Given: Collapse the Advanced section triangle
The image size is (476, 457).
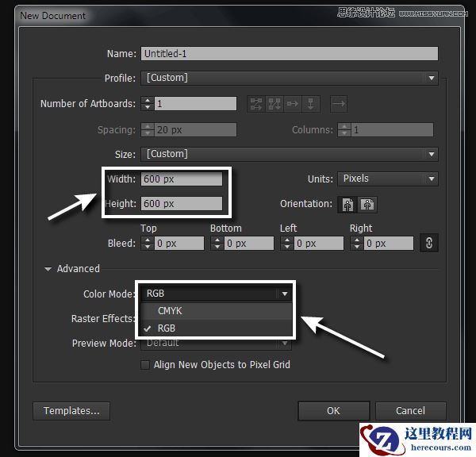Looking at the screenshot, I should click(48, 269).
